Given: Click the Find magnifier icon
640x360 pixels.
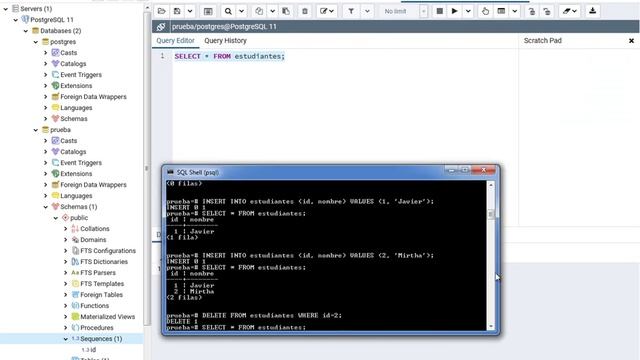Looking at the screenshot, I should tap(229, 11).
